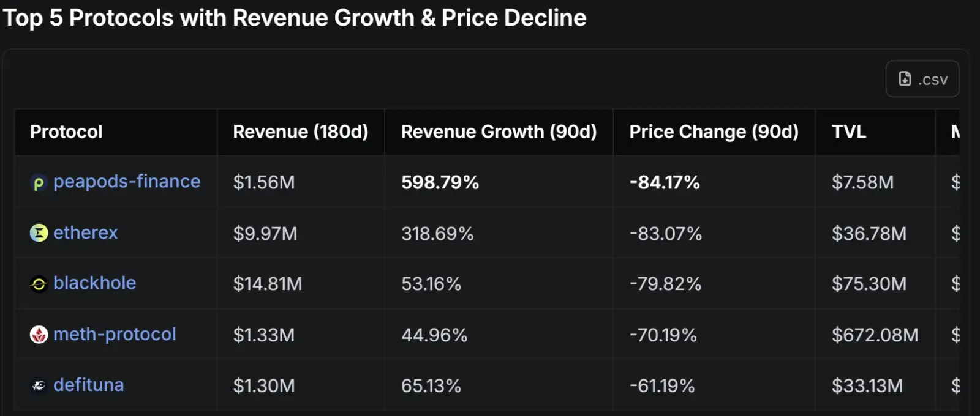The width and height of the screenshot is (980, 416).
Task: Click the defituna protocol logo icon
Action: click(39, 385)
